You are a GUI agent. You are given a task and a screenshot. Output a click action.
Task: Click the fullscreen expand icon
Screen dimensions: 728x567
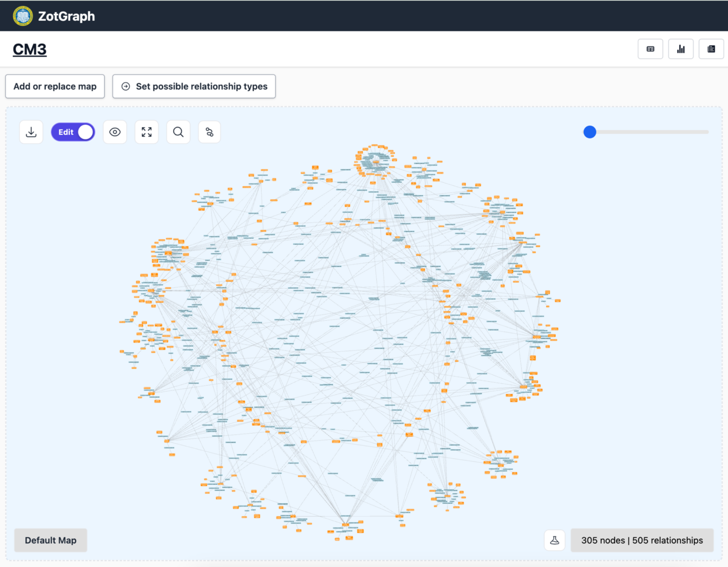point(146,132)
